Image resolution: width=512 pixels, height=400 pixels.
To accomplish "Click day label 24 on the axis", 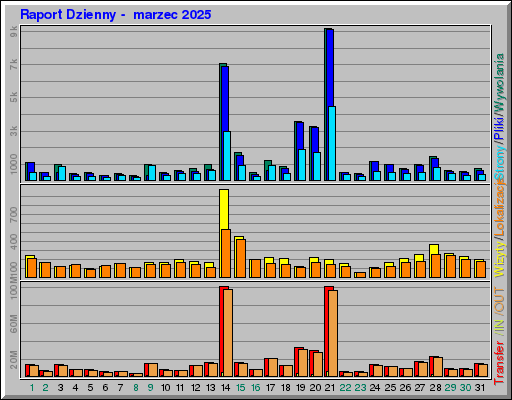I will click(x=375, y=388).
